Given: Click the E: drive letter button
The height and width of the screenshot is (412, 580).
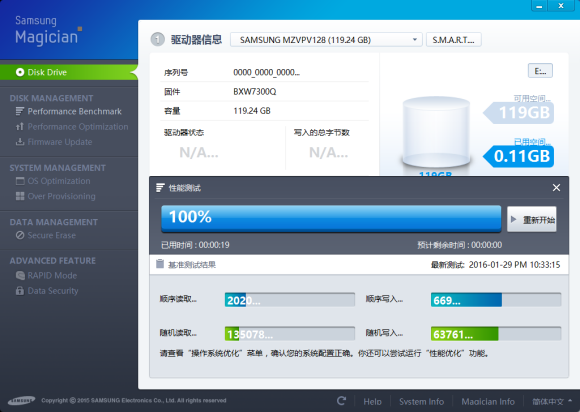Looking at the screenshot, I should click(x=540, y=71).
